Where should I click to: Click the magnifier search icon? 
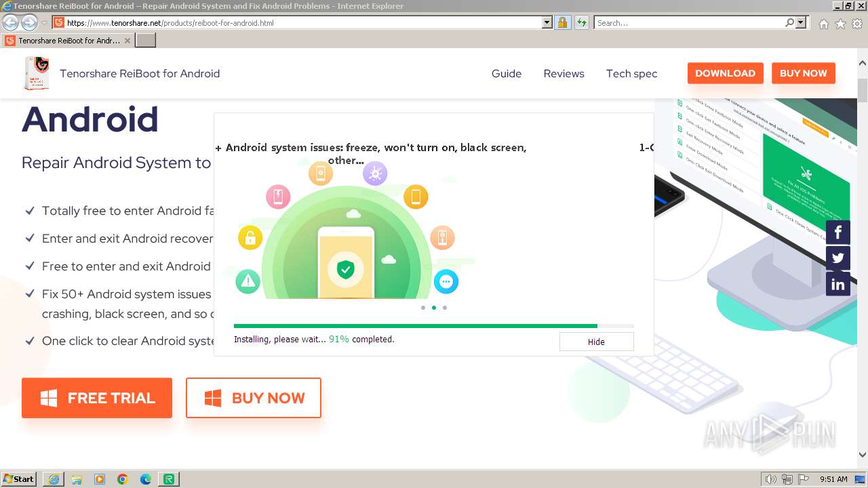[x=789, y=22]
